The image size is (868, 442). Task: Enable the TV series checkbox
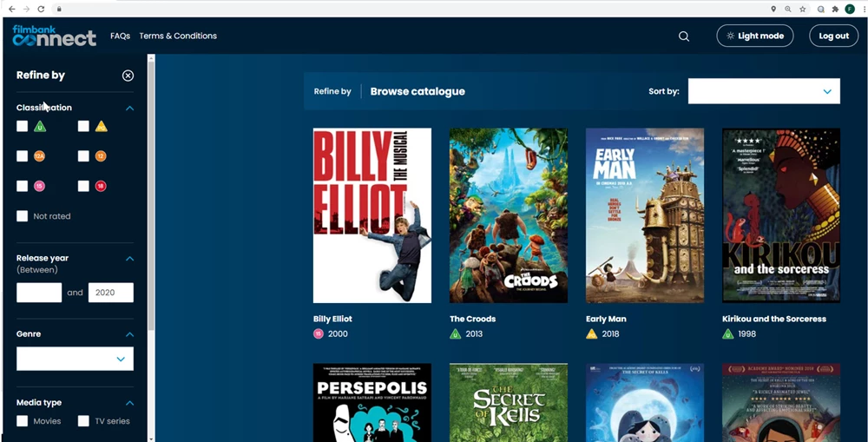(83, 421)
